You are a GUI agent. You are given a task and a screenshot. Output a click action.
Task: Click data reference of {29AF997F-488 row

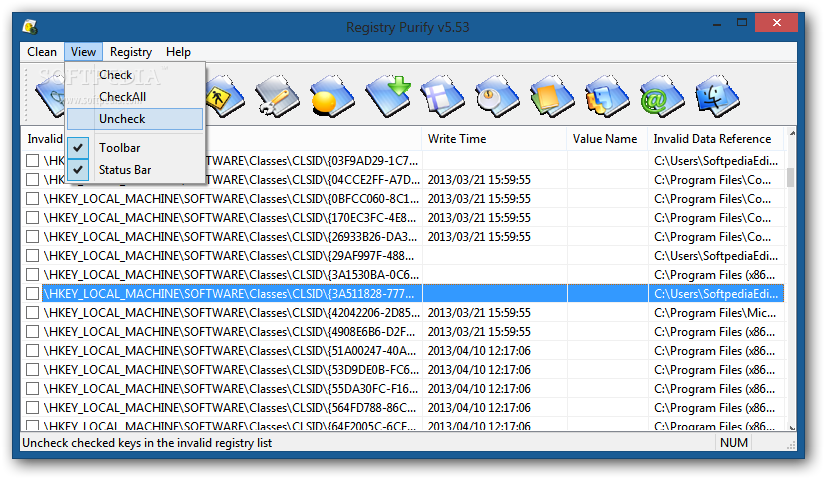point(716,255)
